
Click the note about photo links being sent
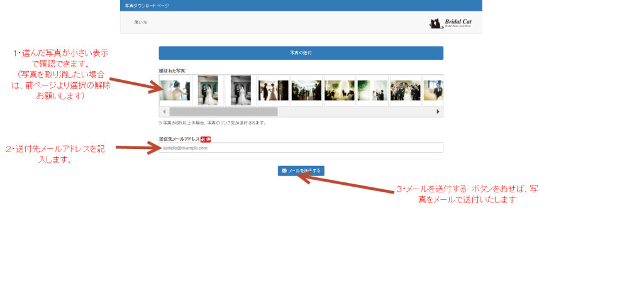pyautogui.click(x=213, y=123)
